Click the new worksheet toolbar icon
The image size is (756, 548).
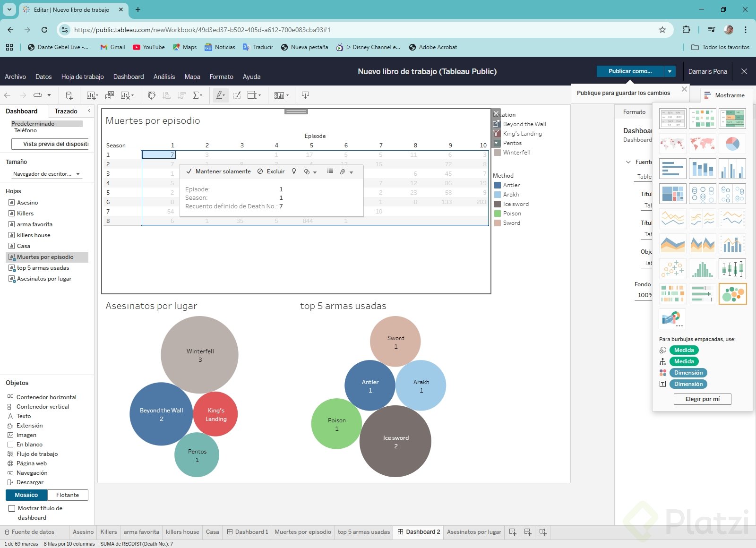pyautogui.click(x=92, y=95)
